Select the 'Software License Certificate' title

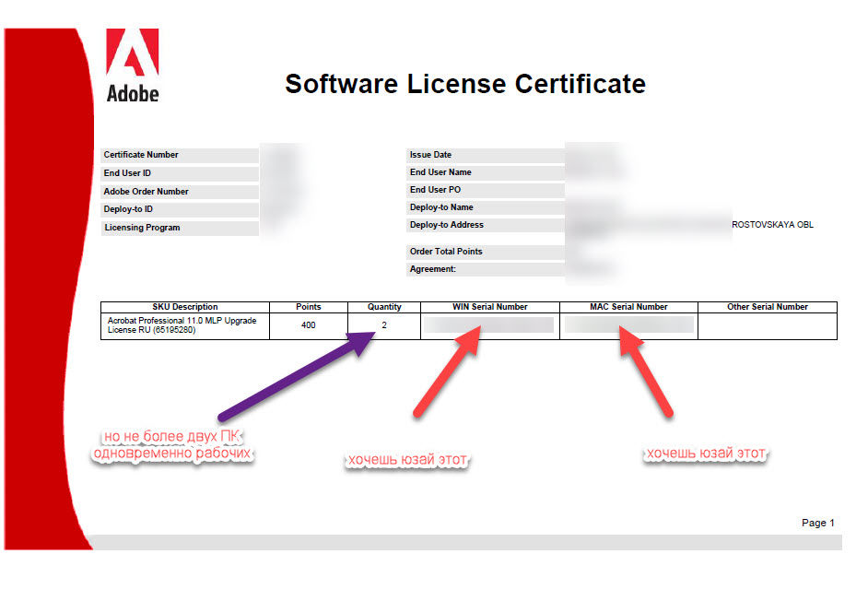(x=465, y=84)
